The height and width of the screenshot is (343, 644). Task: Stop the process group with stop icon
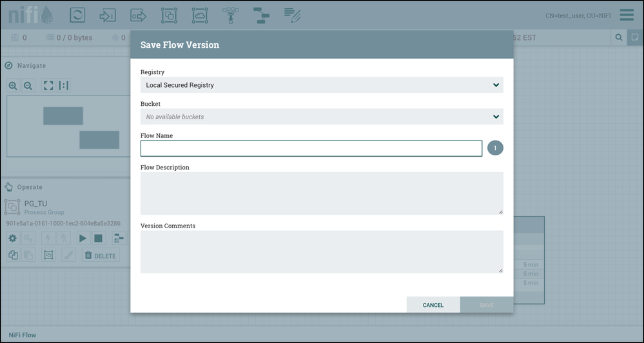point(98,239)
